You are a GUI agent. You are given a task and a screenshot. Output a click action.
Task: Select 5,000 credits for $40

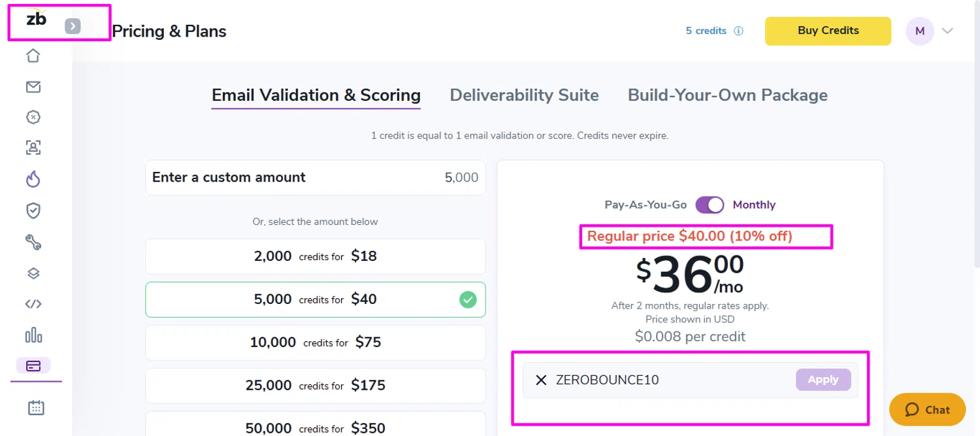(x=316, y=299)
